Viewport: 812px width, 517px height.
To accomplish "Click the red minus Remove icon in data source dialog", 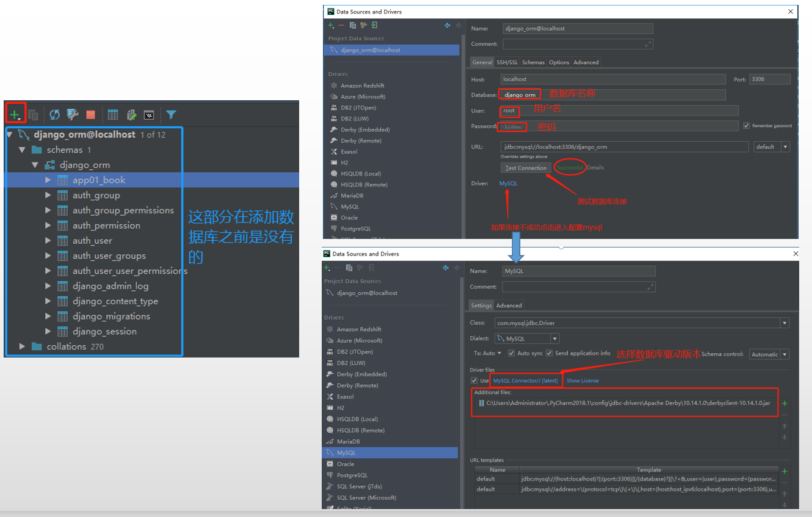I will [x=341, y=25].
